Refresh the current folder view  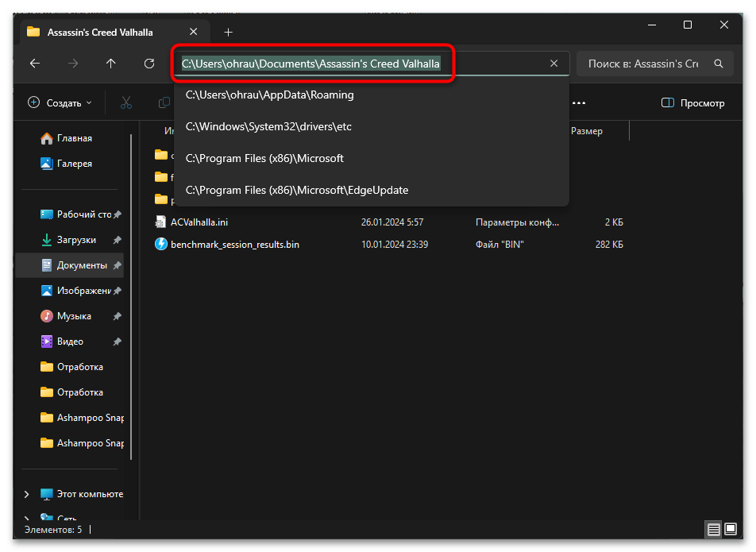click(x=149, y=64)
